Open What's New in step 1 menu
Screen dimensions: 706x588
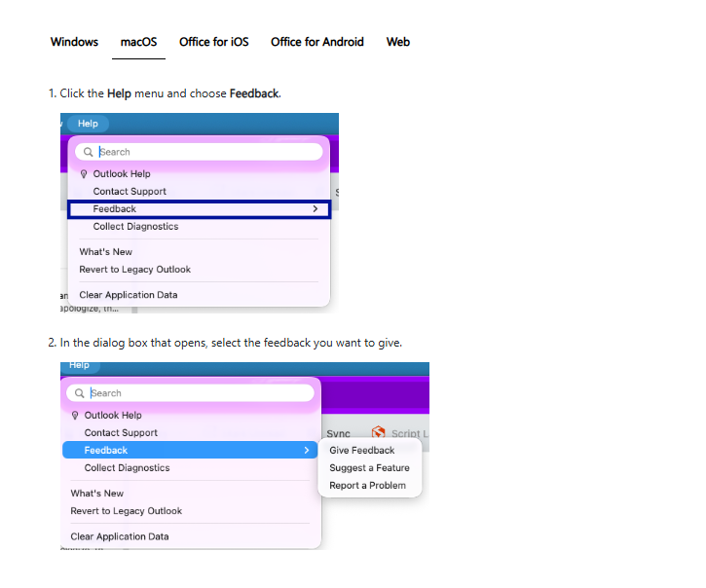click(x=106, y=252)
